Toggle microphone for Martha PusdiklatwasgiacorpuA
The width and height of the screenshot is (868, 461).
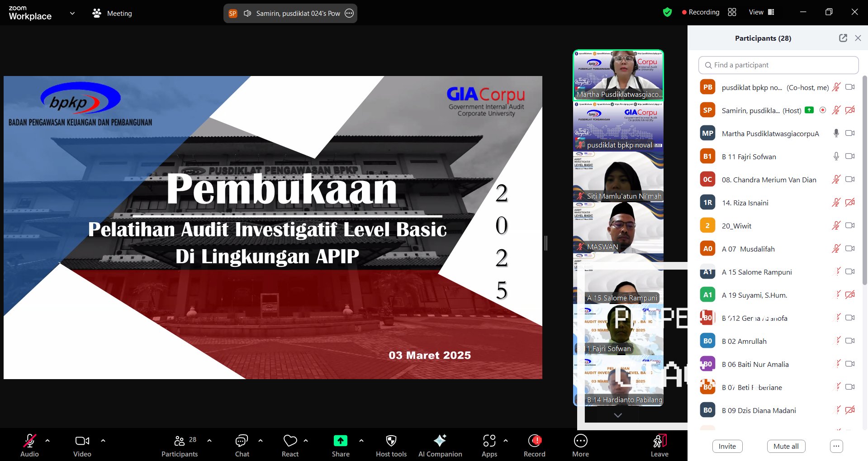836,133
